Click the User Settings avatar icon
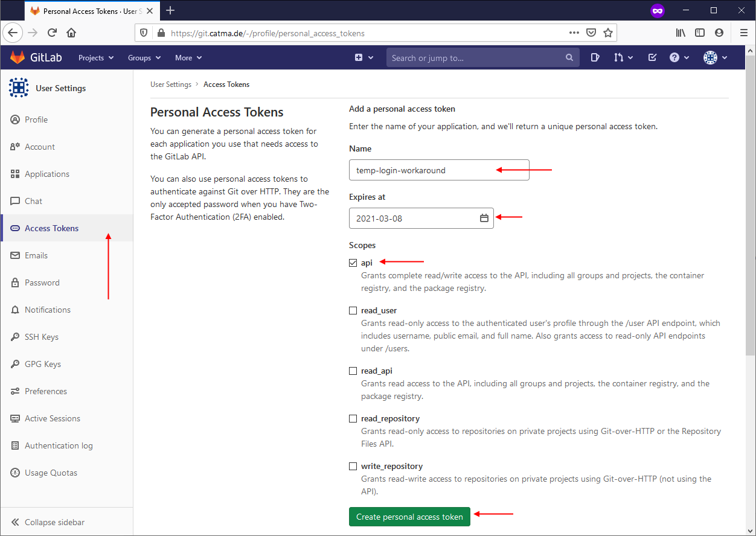 18,88
